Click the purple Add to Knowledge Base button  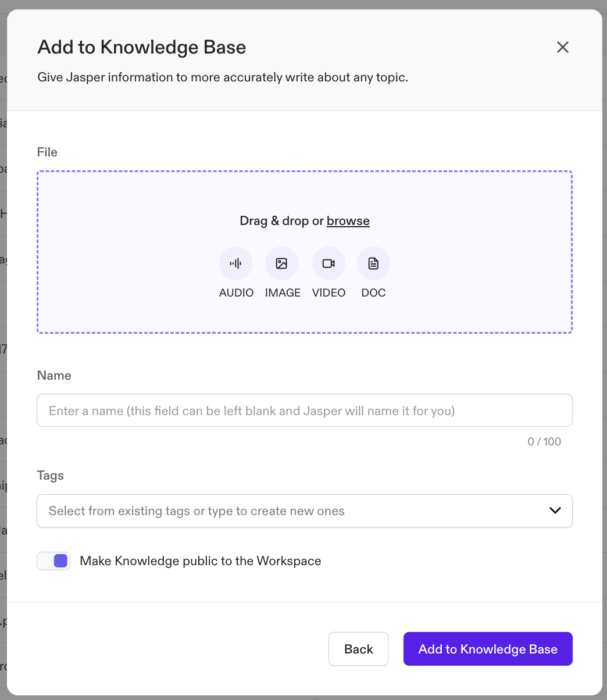pyautogui.click(x=488, y=649)
